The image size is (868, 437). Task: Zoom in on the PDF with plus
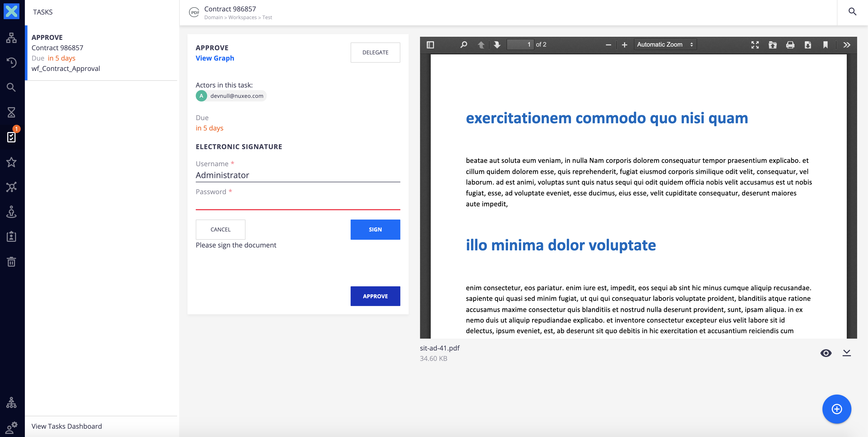click(624, 45)
